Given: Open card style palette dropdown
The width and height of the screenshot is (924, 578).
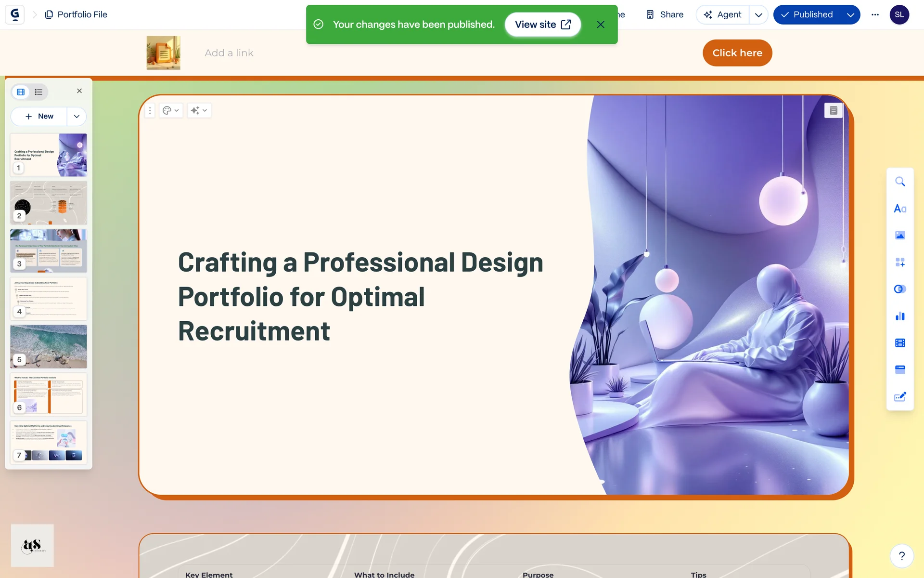Looking at the screenshot, I should (x=170, y=110).
